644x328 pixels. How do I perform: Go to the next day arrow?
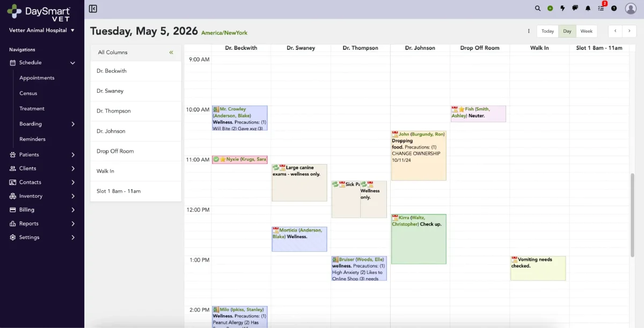click(630, 31)
